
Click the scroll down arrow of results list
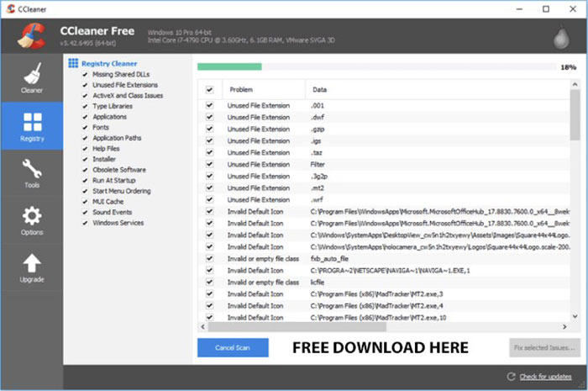pyautogui.click(x=575, y=317)
